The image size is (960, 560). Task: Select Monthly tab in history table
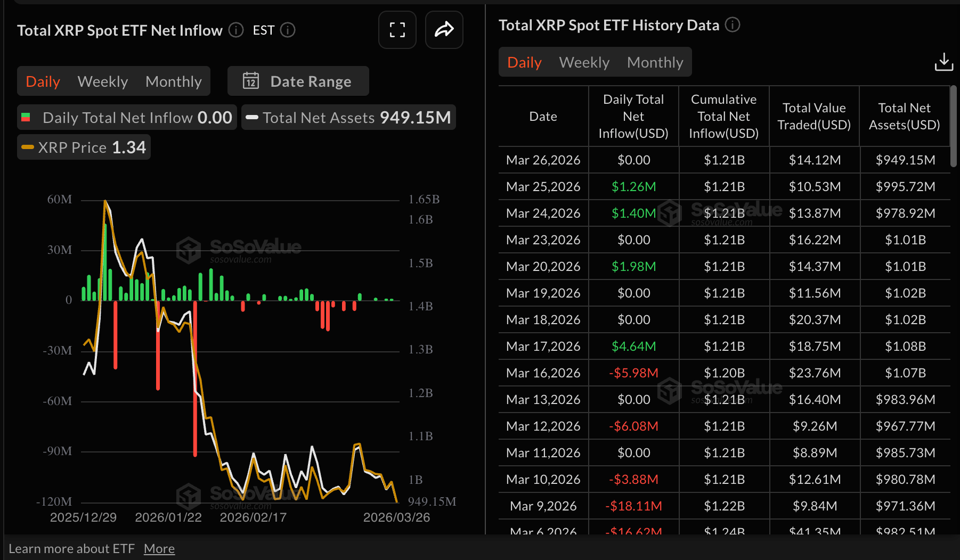[x=655, y=62]
